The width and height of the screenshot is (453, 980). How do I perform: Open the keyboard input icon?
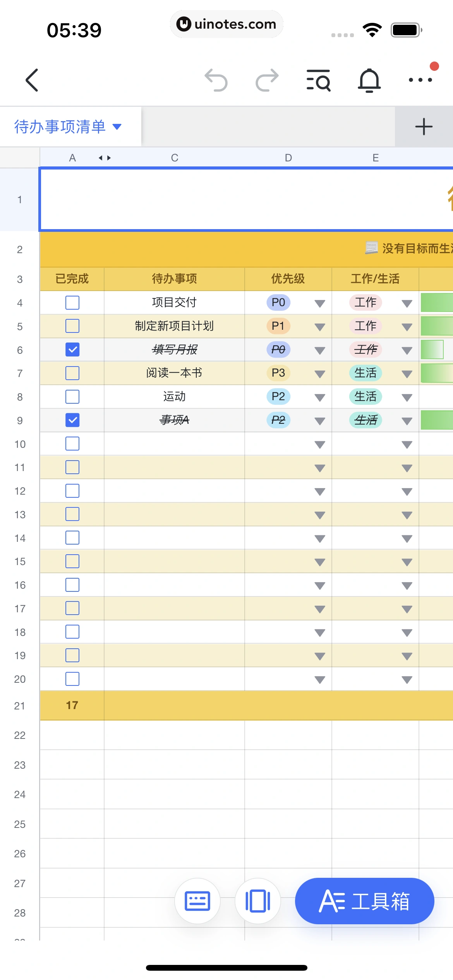[197, 901]
